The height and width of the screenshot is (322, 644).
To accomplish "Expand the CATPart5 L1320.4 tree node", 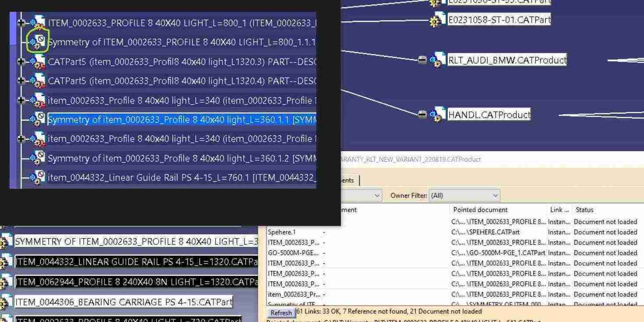I will point(21,81).
